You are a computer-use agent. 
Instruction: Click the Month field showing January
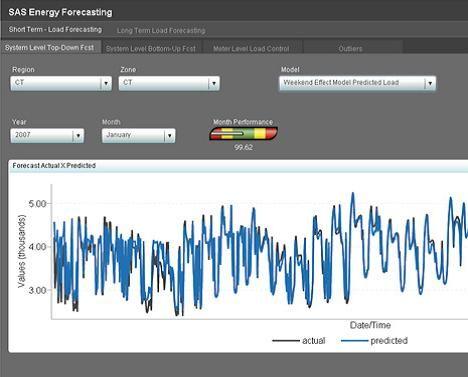(x=138, y=135)
